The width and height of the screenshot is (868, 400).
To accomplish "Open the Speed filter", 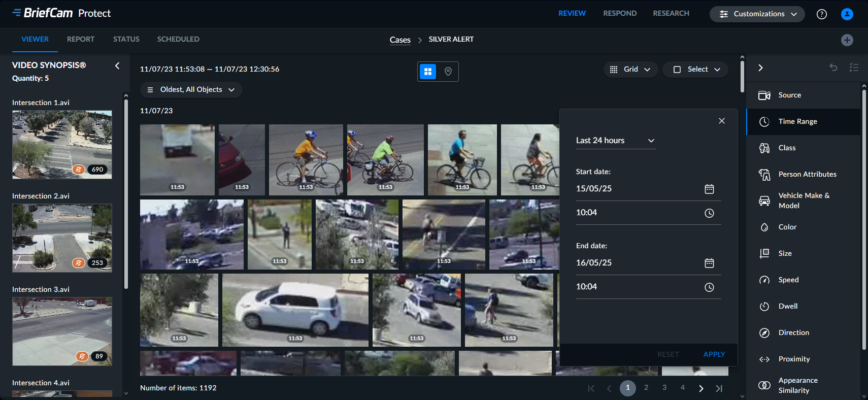I will 788,280.
